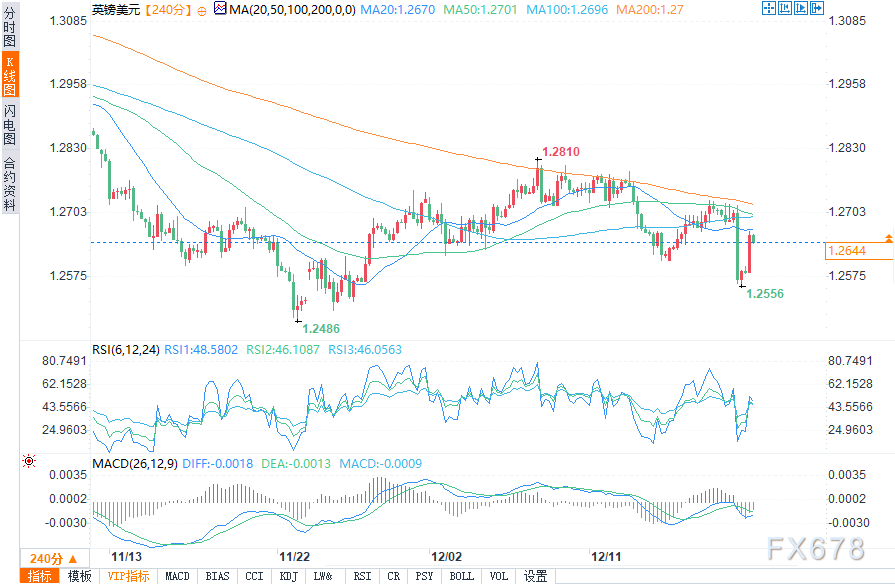Viewport: 895px width, 584px height.
Task: Switch to the 闪电图 view
Action: click(x=10, y=123)
